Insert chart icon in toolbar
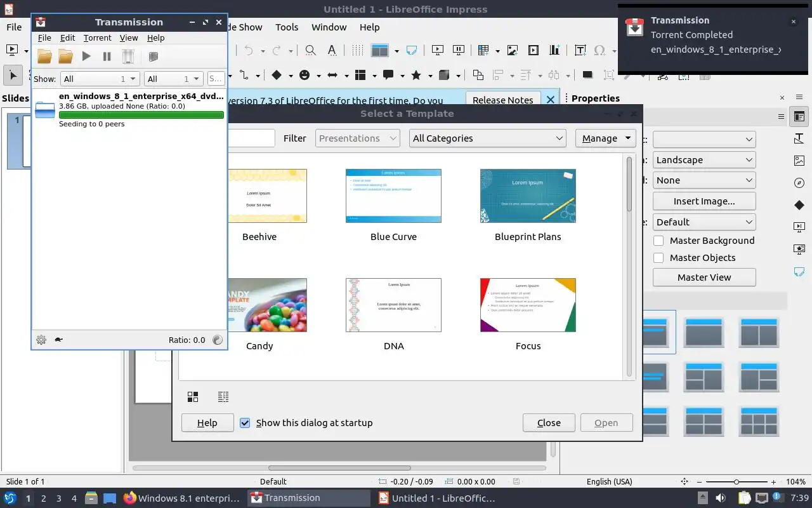Screen dimensions: 812x508 pos(555,50)
